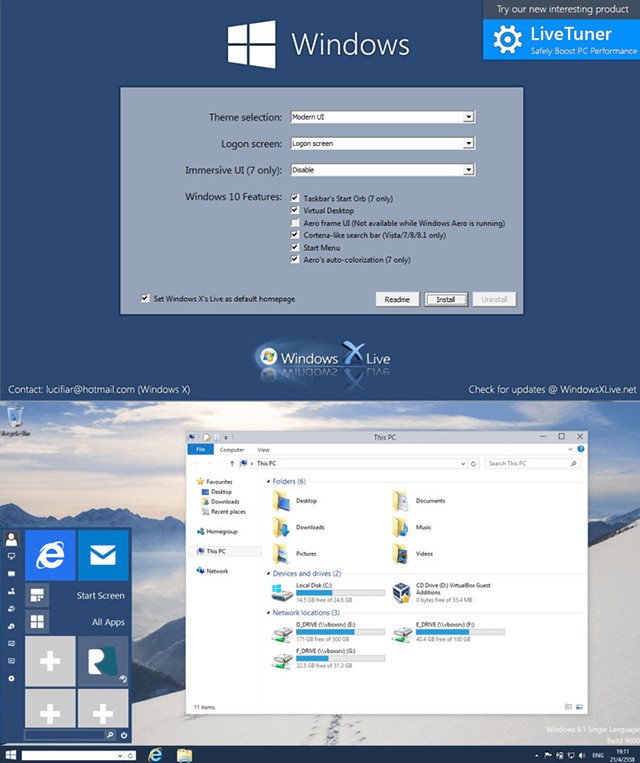Uncheck Set Windows X's Live as homepage

click(x=145, y=298)
